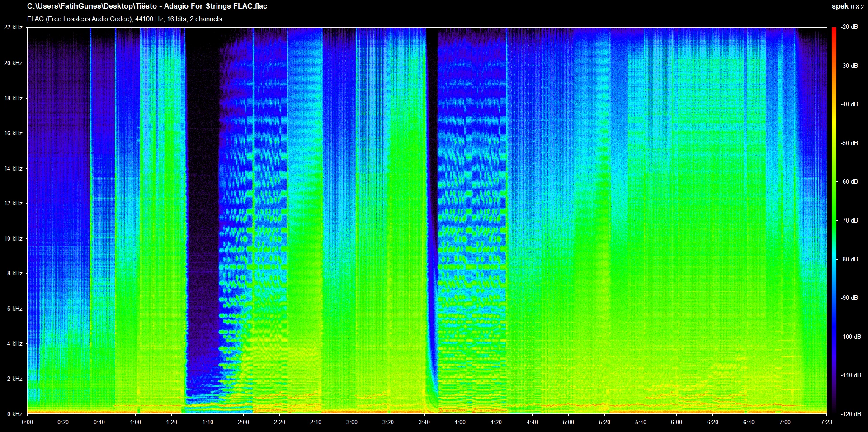Image resolution: width=868 pixels, height=432 pixels.
Task: Click the 4:20 time axis label
Action: pos(496,423)
